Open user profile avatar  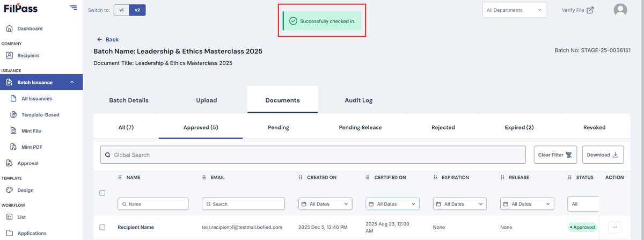pyautogui.click(x=620, y=10)
